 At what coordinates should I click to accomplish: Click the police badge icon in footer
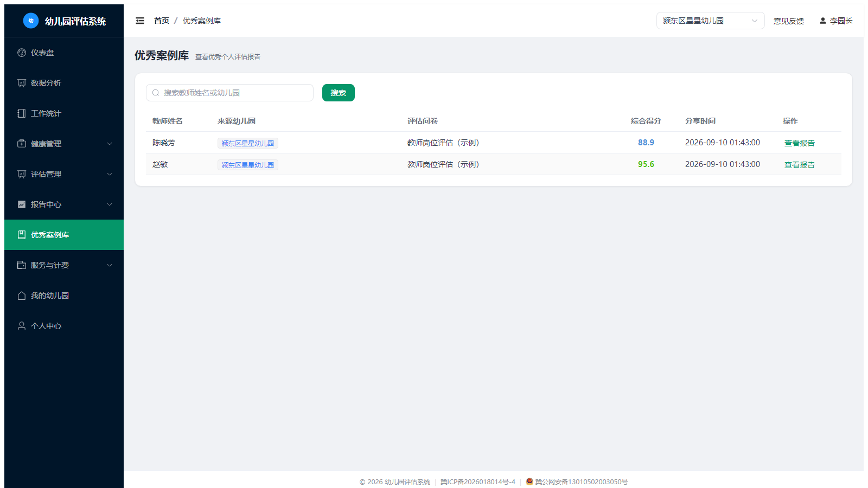[x=529, y=481]
